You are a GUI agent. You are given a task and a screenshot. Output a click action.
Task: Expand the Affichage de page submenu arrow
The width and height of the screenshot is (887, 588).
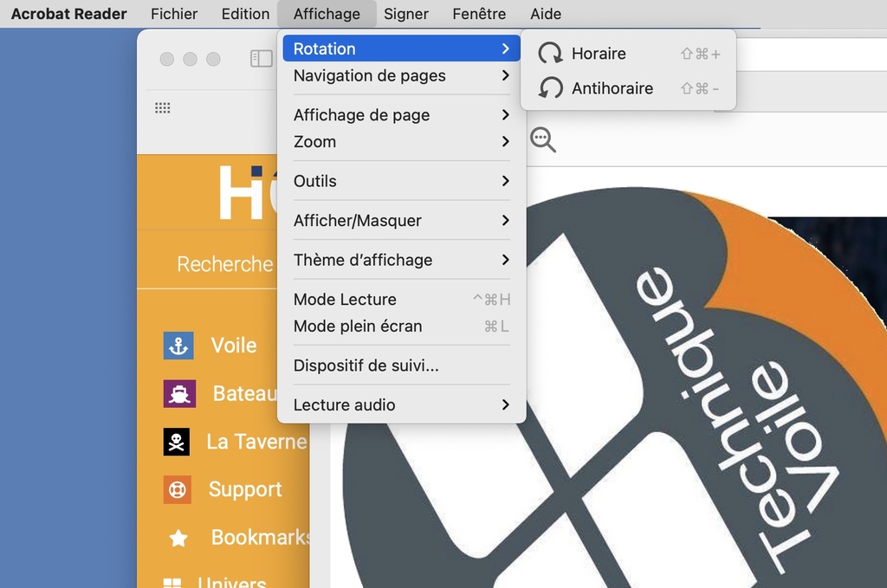(506, 115)
